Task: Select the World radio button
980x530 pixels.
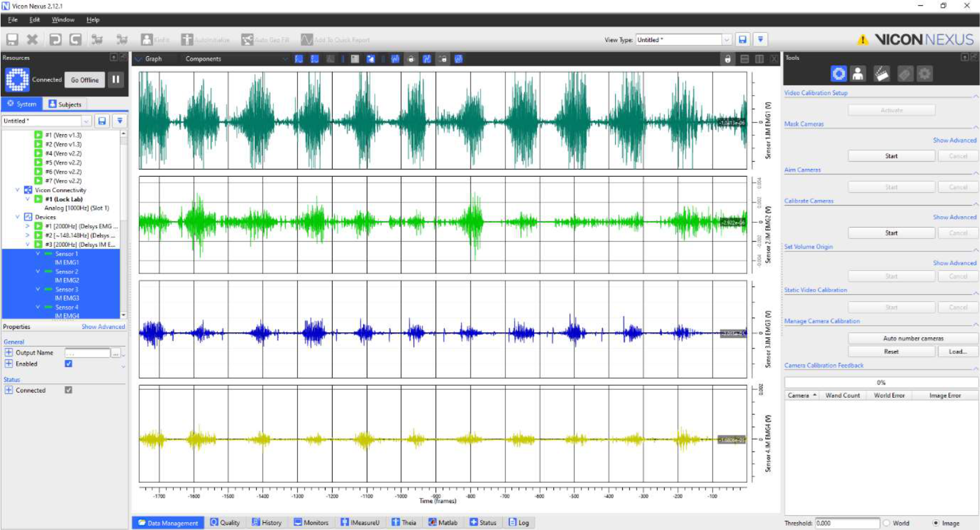Action: pyautogui.click(x=886, y=523)
